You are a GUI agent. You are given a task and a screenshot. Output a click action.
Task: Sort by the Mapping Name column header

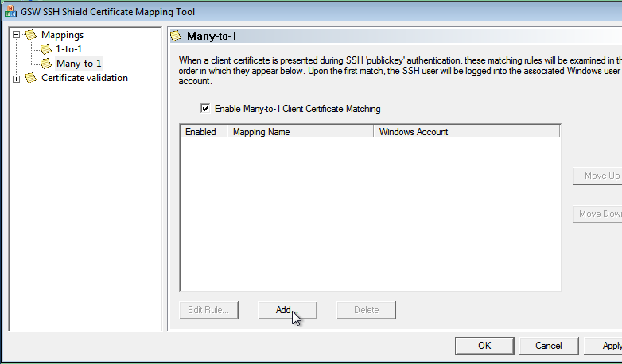[300, 132]
